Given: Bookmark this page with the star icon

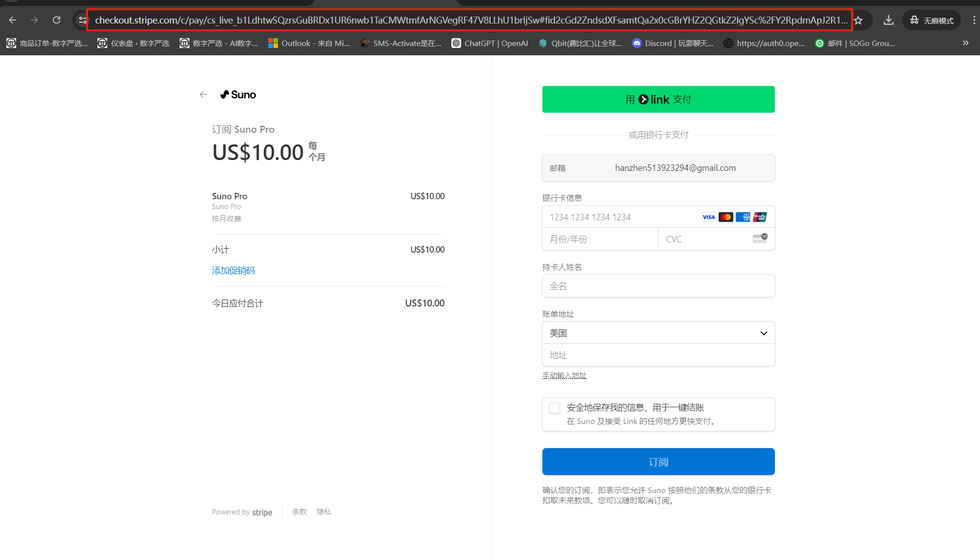Looking at the screenshot, I should (x=858, y=20).
